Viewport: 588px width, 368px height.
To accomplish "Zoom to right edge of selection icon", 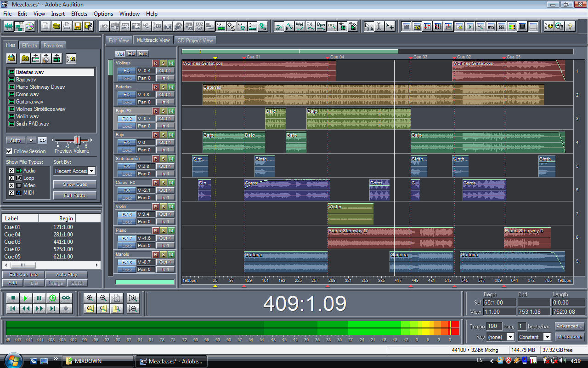I will click(x=117, y=309).
